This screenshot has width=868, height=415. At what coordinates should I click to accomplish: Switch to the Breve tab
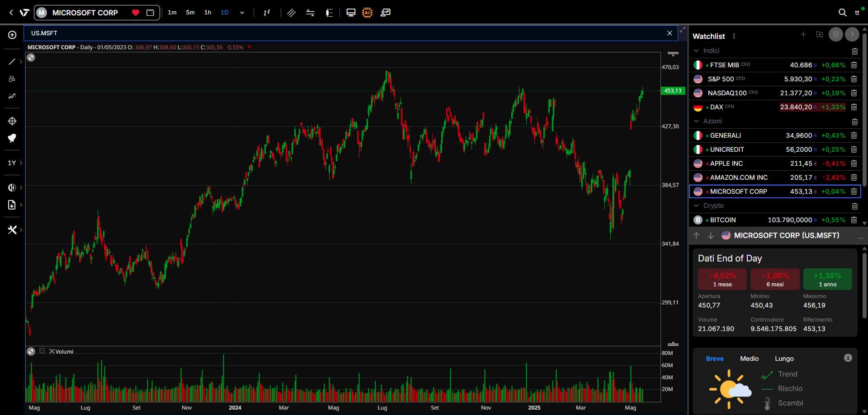point(715,359)
